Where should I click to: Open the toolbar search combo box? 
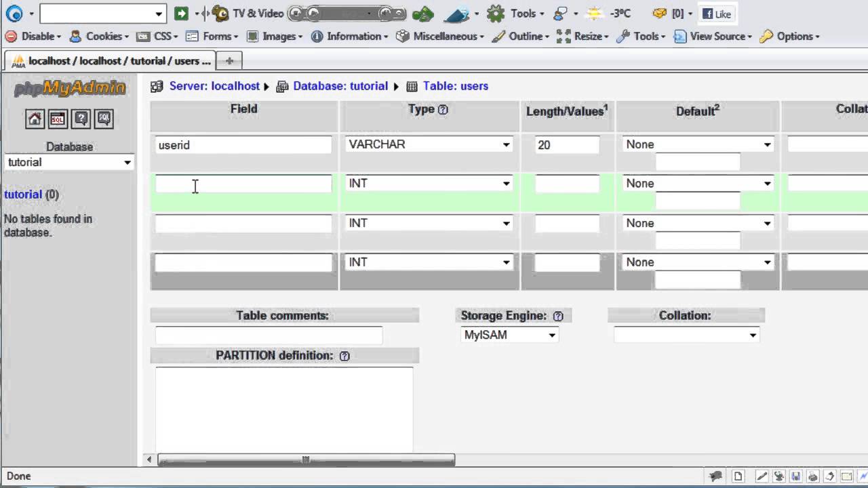click(102, 14)
